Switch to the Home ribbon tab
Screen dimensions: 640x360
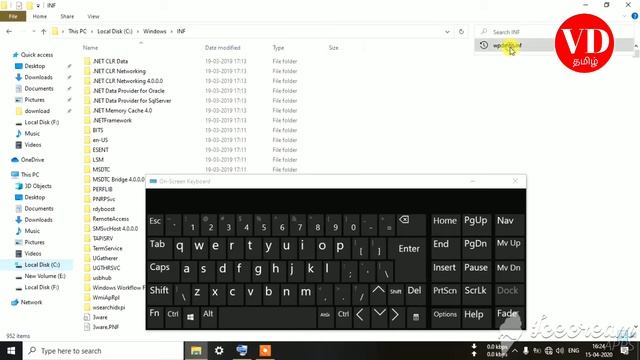click(40, 16)
